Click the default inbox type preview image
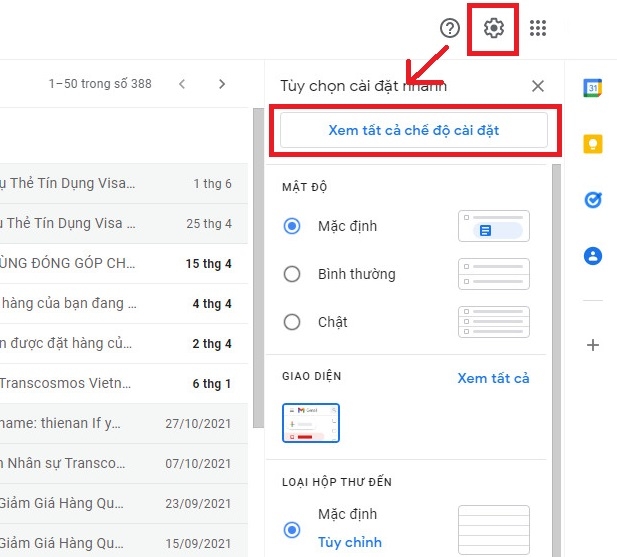The height and width of the screenshot is (557, 617). point(494,530)
